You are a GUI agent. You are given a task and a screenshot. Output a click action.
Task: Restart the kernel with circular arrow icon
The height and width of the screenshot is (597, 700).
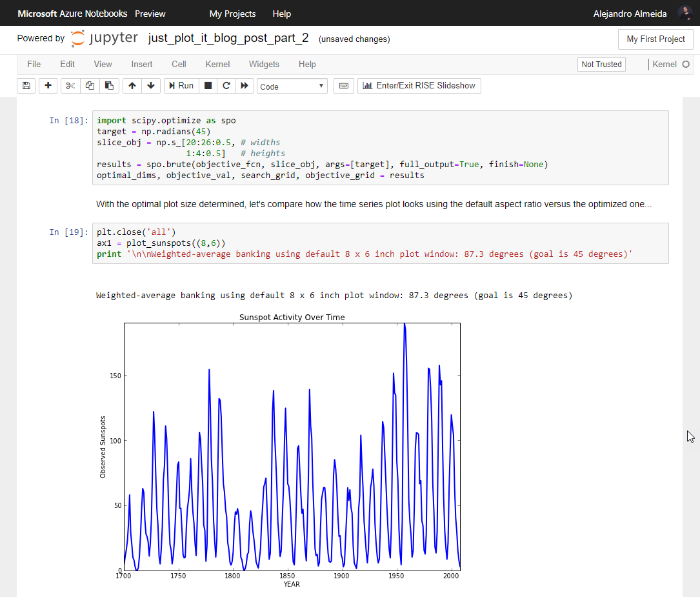[x=226, y=86]
